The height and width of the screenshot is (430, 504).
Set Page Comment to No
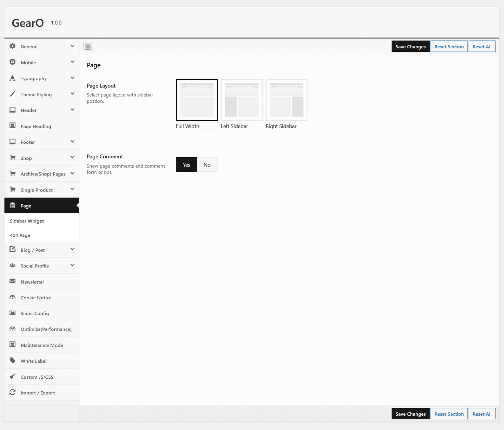(207, 165)
